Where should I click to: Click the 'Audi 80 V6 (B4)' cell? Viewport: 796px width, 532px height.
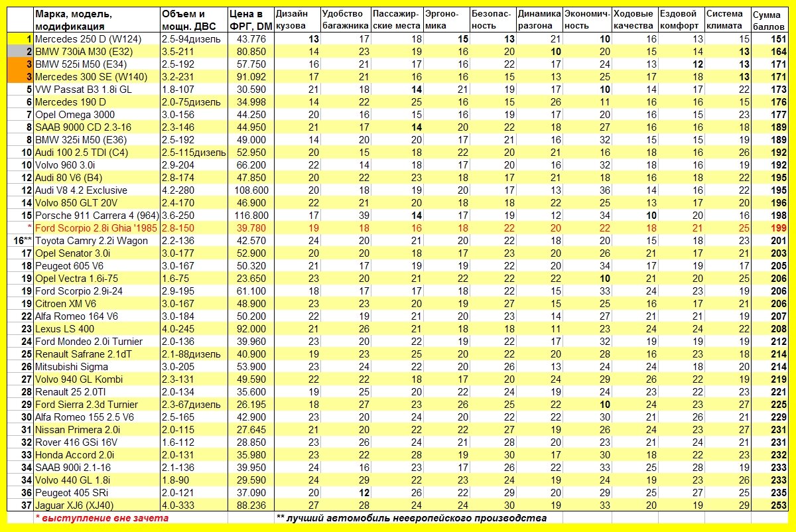[96, 178]
